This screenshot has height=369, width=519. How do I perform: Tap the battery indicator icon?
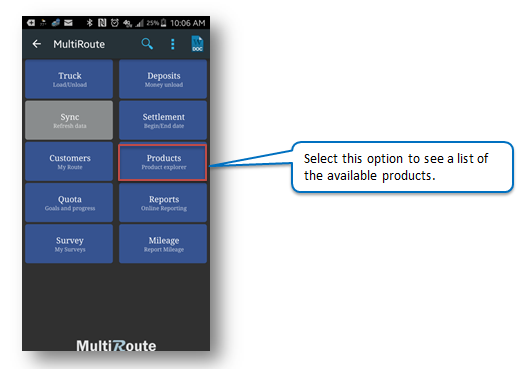coord(163,23)
